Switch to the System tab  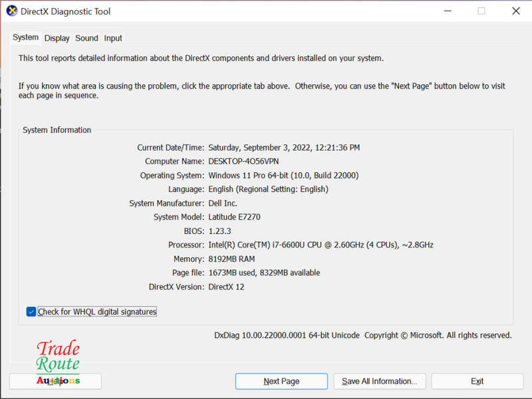pos(25,37)
